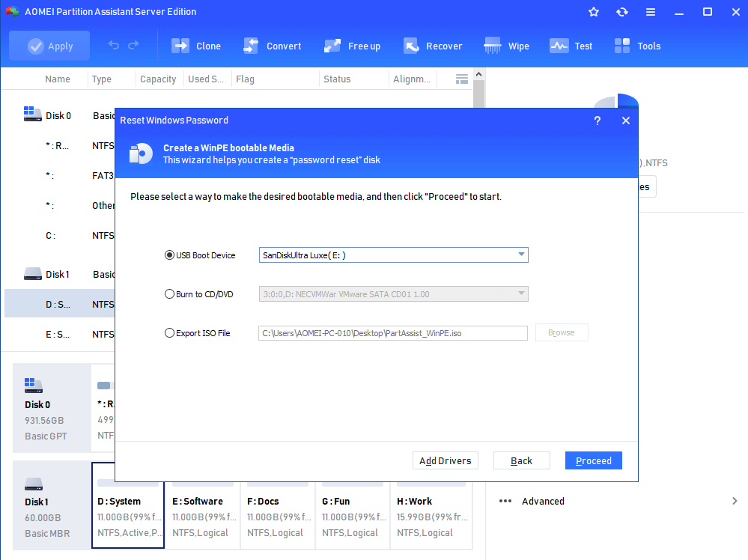
Task: Select USB Boot Device option
Action: tap(201, 255)
